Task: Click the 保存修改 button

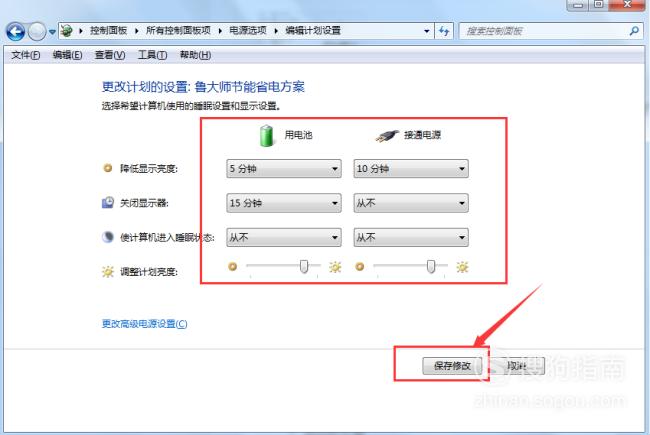Action: (452, 365)
